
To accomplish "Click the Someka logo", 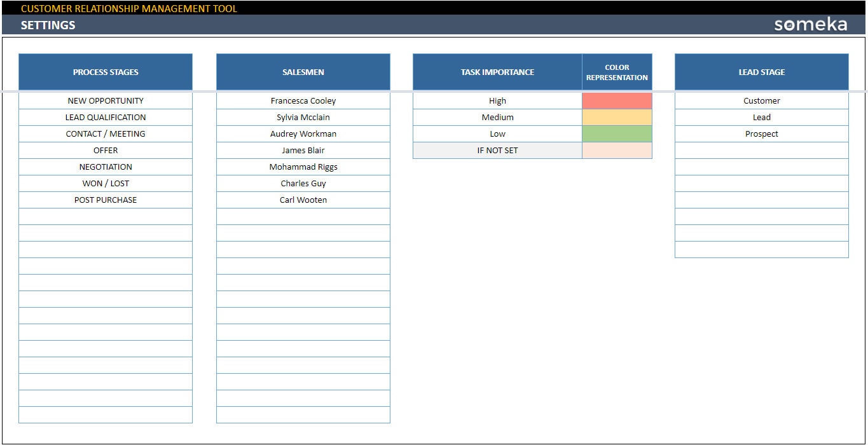I will [x=809, y=24].
